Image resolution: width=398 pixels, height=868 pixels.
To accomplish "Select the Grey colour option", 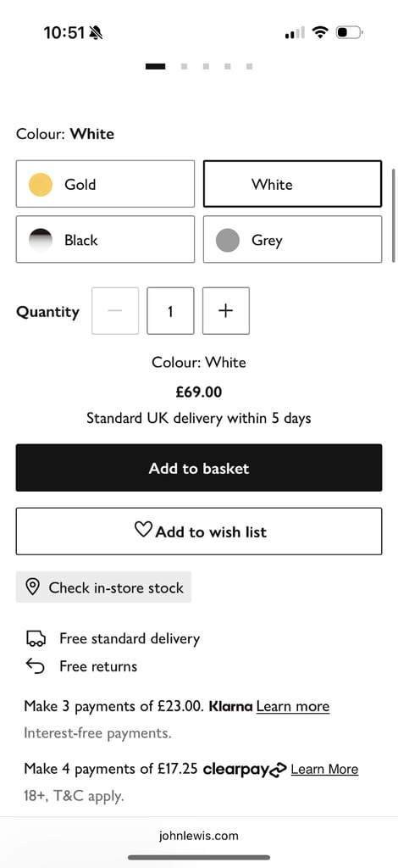I will [x=292, y=239].
